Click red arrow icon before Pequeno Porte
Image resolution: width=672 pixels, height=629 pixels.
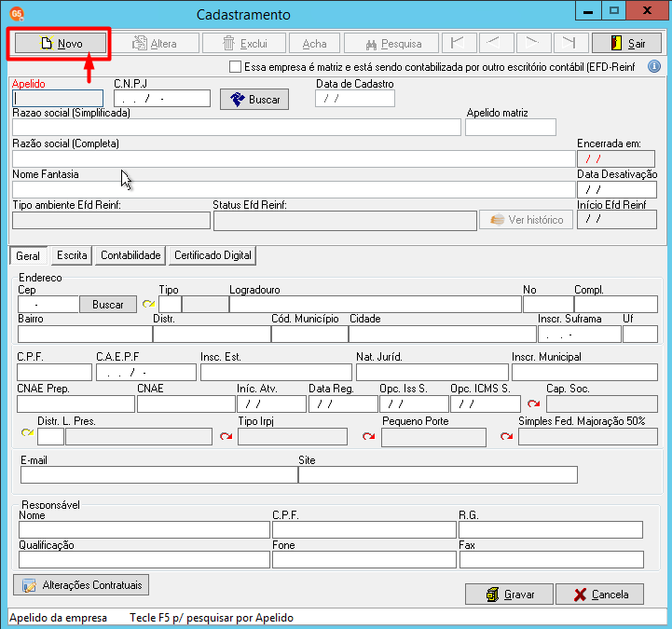point(368,436)
